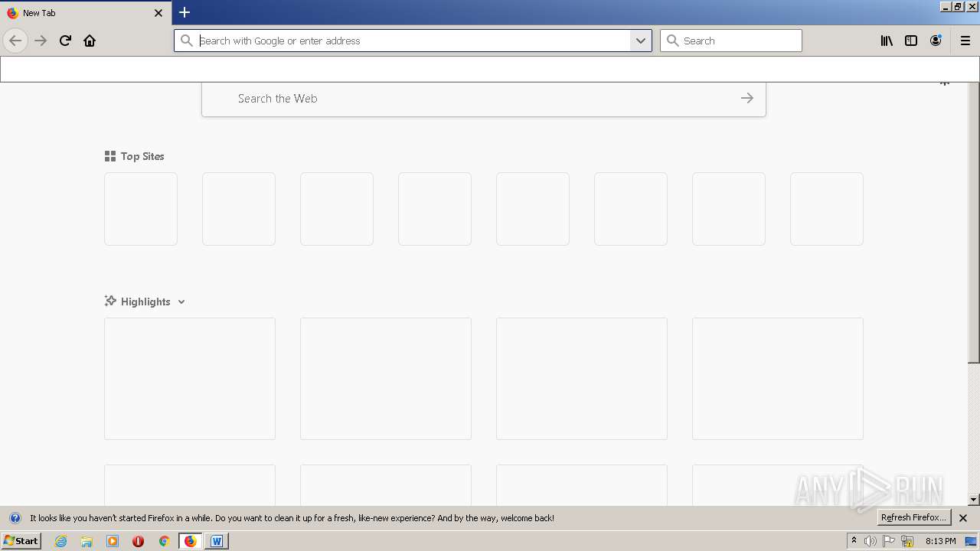The image size is (980, 551).
Task: Go back with the back arrow
Action: (x=15, y=41)
